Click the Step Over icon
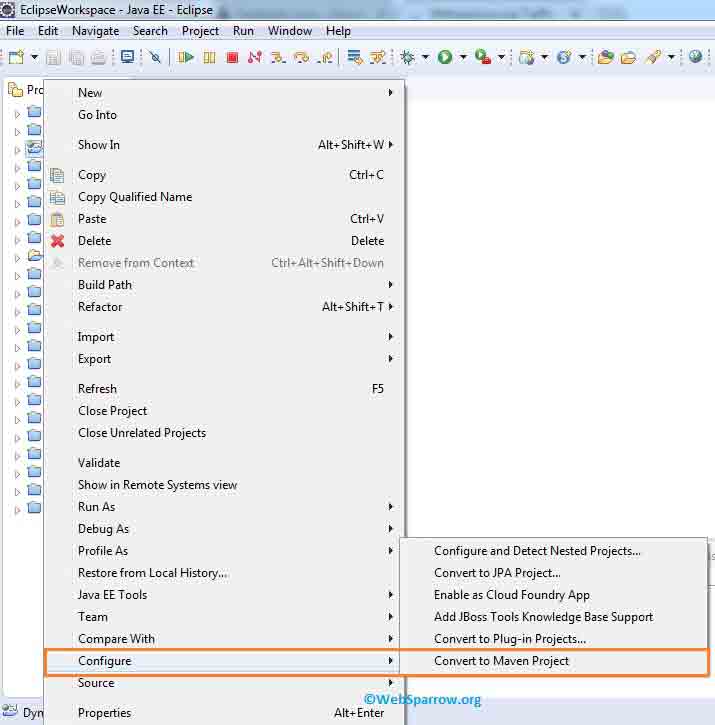 pos(302,57)
